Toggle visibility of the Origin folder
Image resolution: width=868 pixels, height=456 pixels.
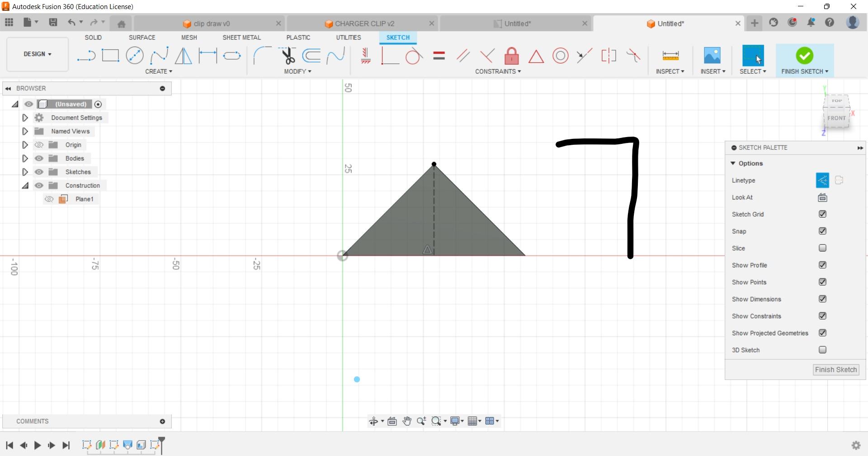(39, 145)
